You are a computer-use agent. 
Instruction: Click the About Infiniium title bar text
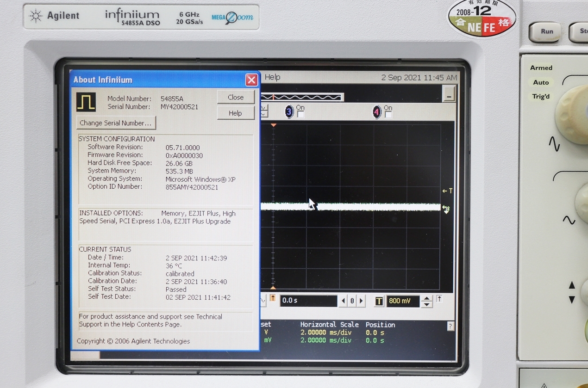click(103, 80)
